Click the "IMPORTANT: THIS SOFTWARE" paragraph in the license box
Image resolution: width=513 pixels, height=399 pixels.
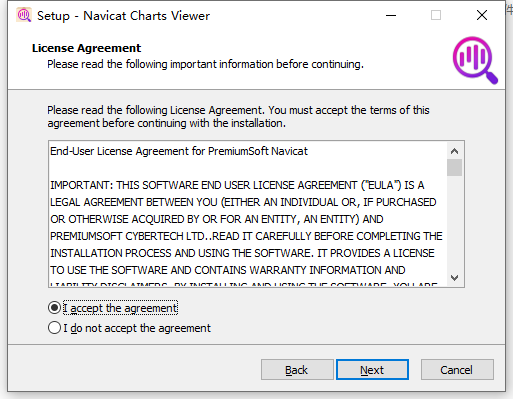click(x=246, y=235)
